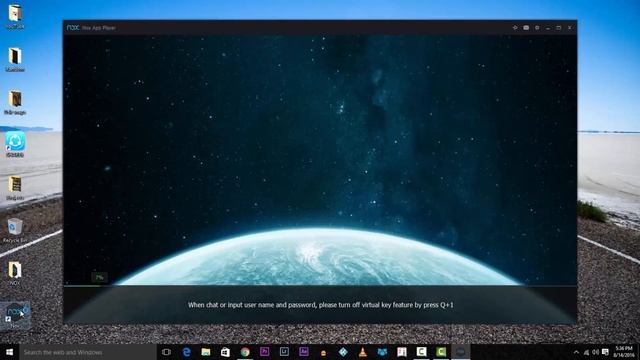Maximize the Nox App Player window
Screen dimensions: 640x360
coord(559,28)
